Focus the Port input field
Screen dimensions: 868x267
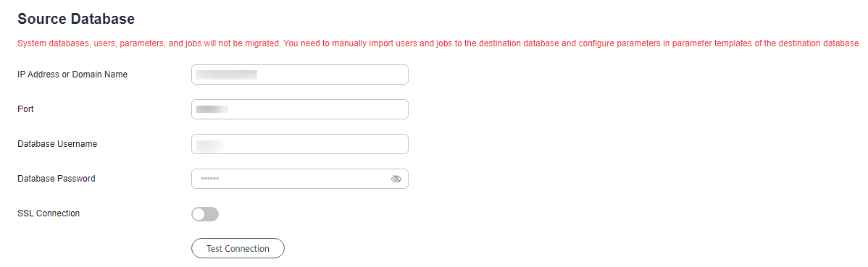point(299,109)
